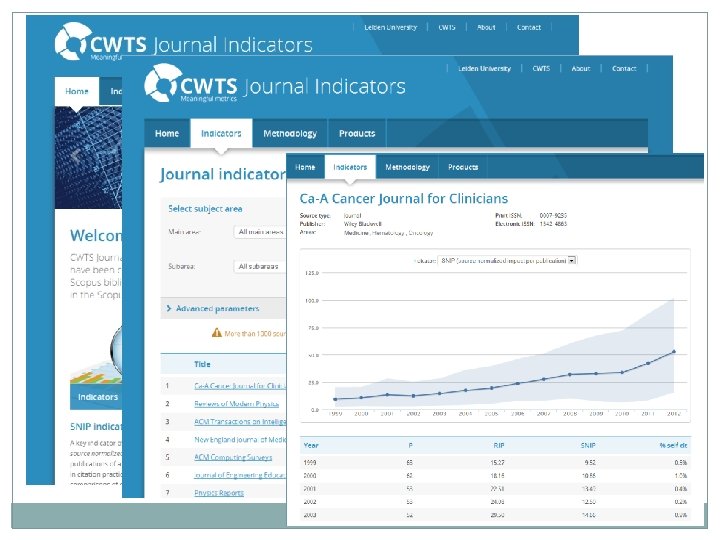
Task: Click the Wiley Blackwell publisher text
Action: point(363,224)
